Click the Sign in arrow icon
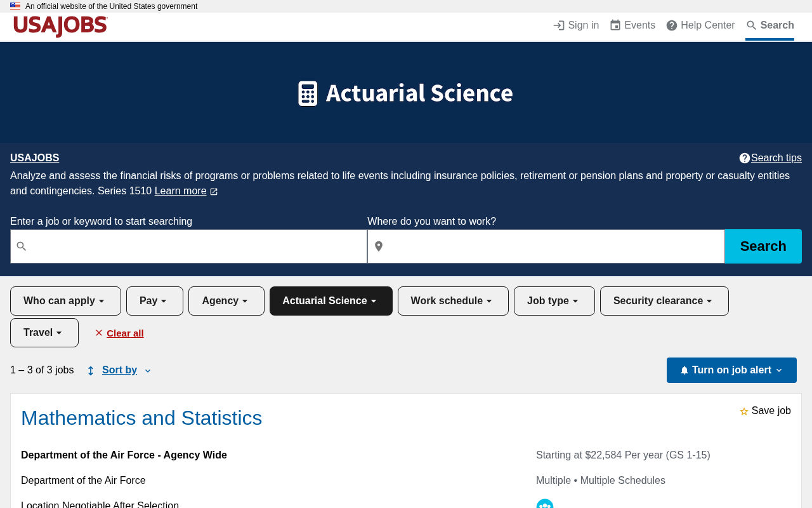Viewport: 812px width, 508px height. [x=559, y=25]
